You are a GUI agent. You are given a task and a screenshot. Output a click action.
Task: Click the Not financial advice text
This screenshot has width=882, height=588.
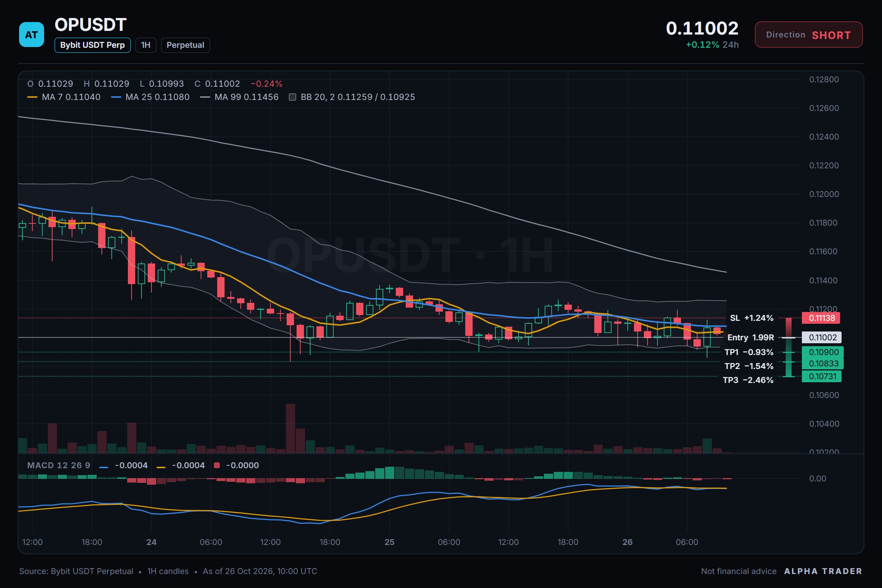pos(739,571)
